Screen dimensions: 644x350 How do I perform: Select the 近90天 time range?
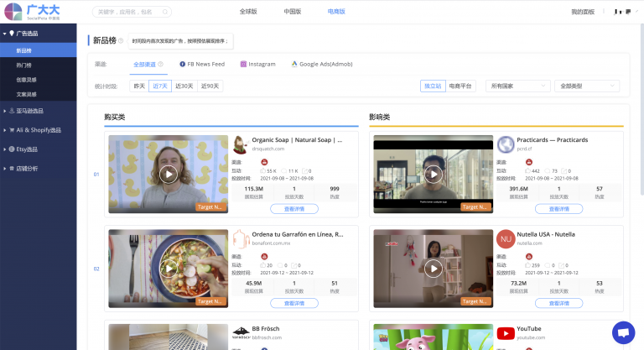pyautogui.click(x=210, y=86)
